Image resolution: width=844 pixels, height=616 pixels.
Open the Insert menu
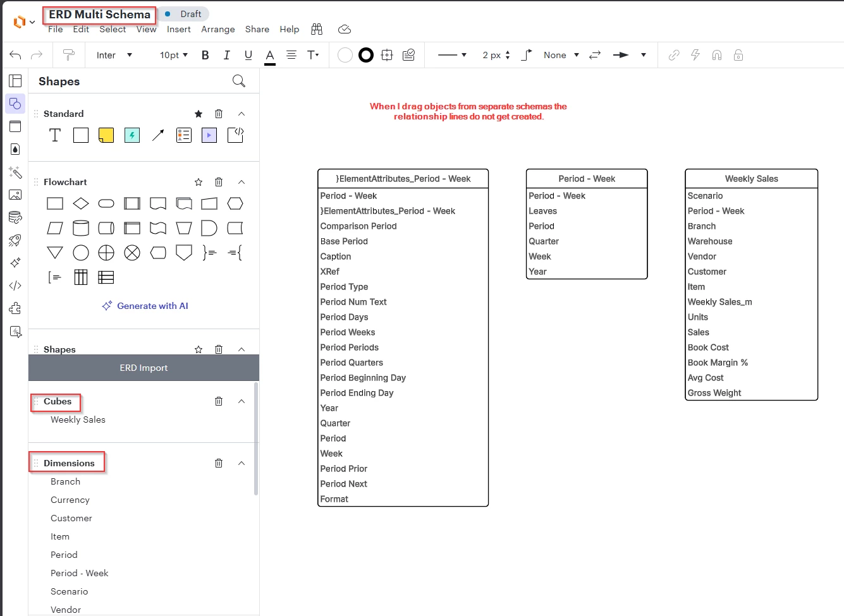coord(179,29)
